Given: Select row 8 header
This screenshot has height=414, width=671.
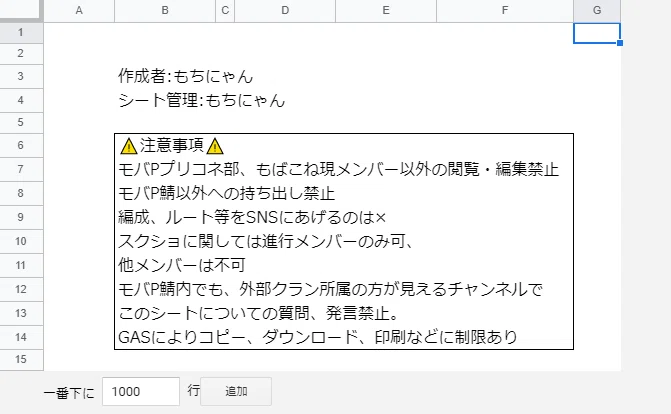Looking at the screenshot, I should [x=21, y=194].
